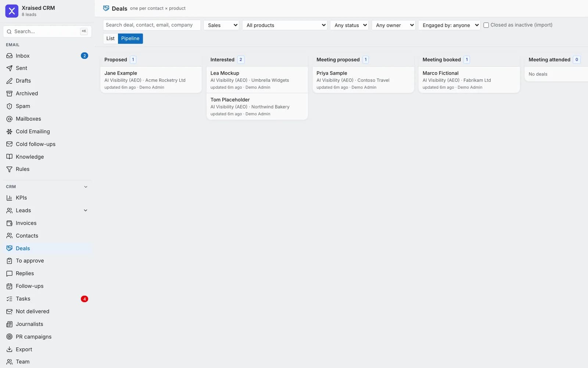Viewport: 588px width, 368px height.
Task: Open Invoices via its wallet icon
Action: click(10, 223)
